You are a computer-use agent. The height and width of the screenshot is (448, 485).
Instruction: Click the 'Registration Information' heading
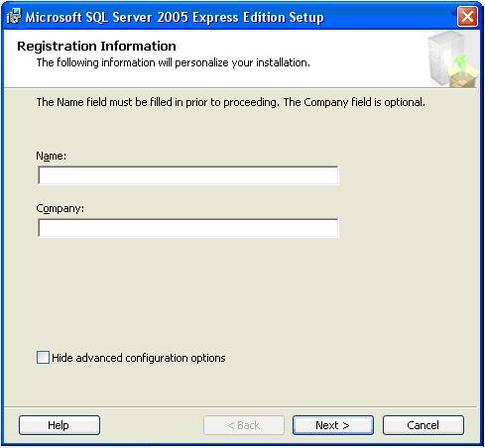(96, 46)
